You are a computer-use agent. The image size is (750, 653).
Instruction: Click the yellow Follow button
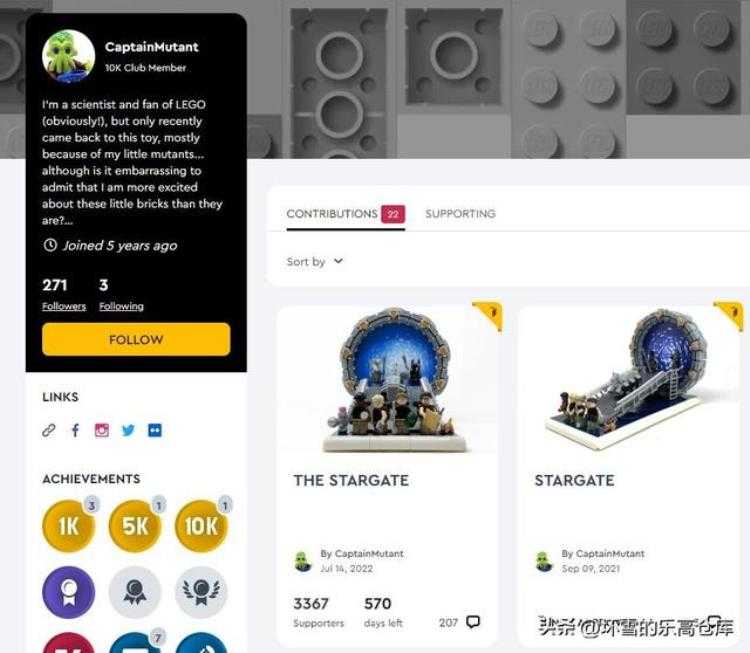click(x=136, y=339)
